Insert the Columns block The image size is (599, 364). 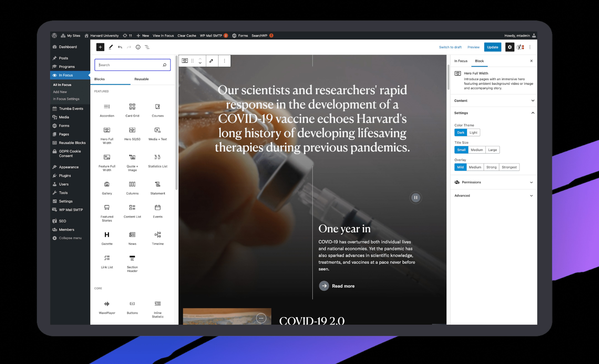click(132, 188)
